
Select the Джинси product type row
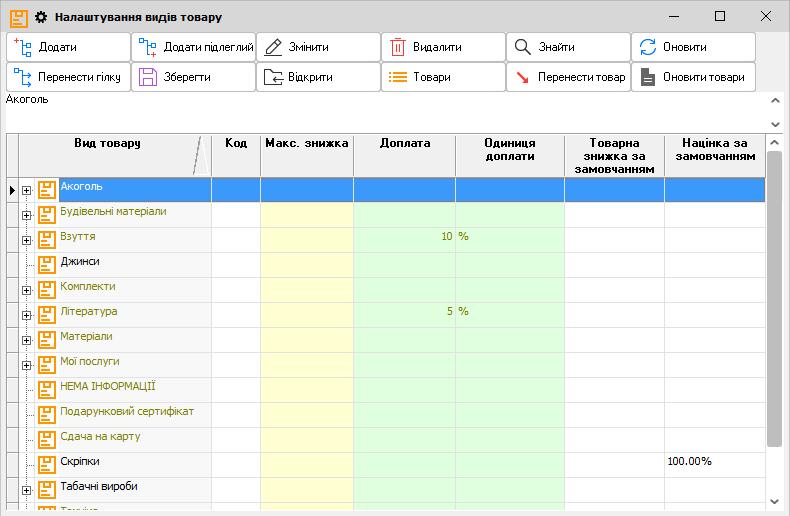(80, 262)
